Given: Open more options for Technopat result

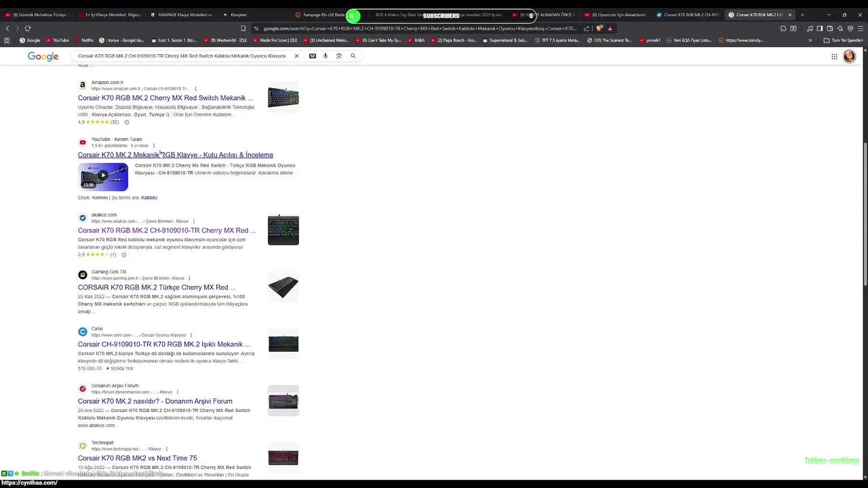Looking at the screenshot, I should pyautogui.click(x=166, y=449).
